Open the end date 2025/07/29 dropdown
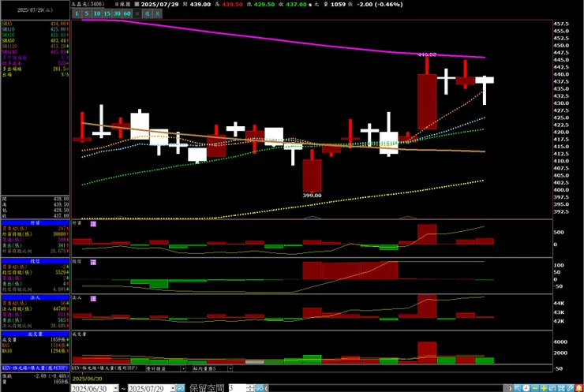This screenshot has height=392, width=584. pyautogui.click(x=173, y=388)
